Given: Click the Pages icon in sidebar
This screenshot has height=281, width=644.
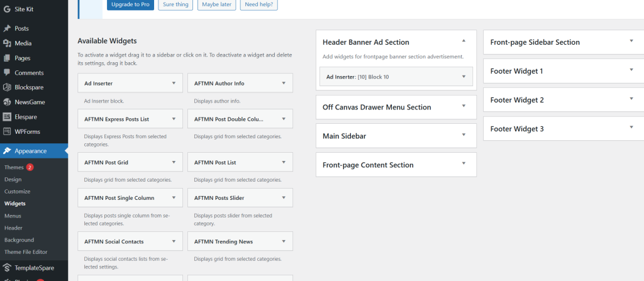Looking at the screenshot, I should (x=7, y=58).
